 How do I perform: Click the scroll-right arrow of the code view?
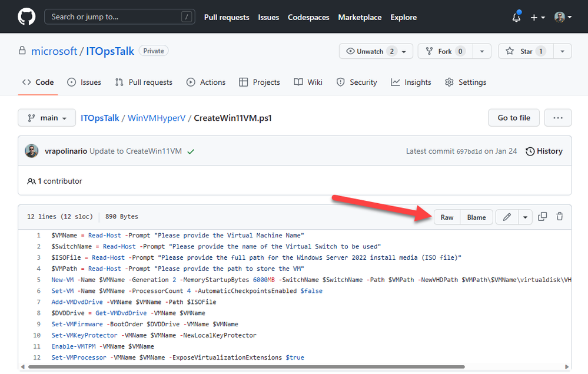click(x=567, y=367)
